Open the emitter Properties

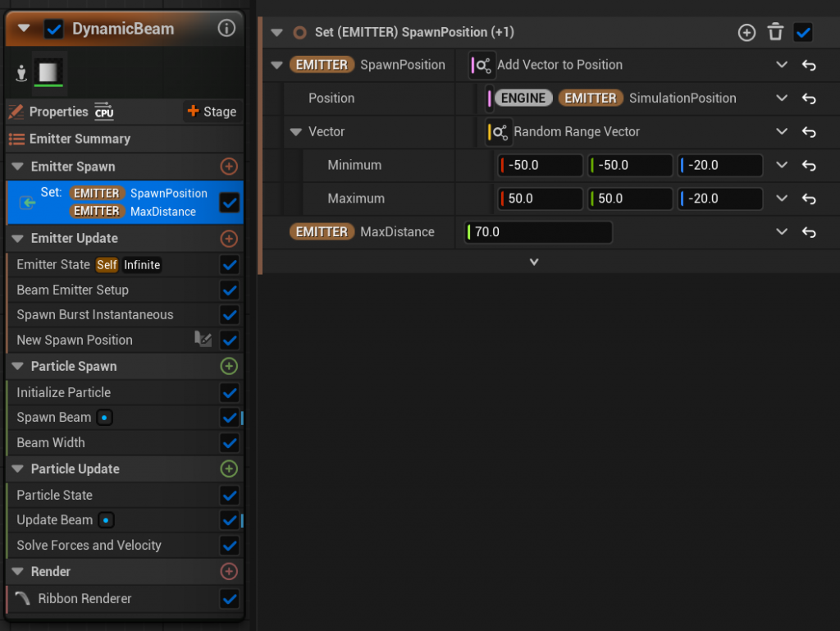point(57,112)
